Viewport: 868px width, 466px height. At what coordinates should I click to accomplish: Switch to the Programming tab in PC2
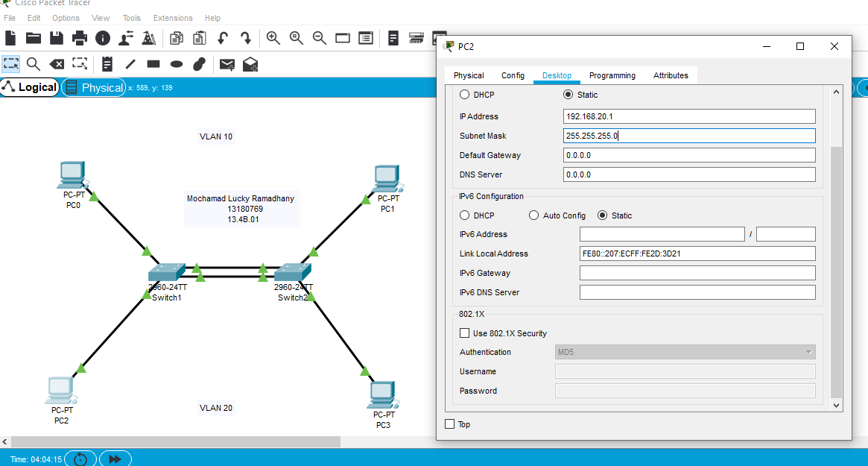pyautogui.click(x=612, y=75)
